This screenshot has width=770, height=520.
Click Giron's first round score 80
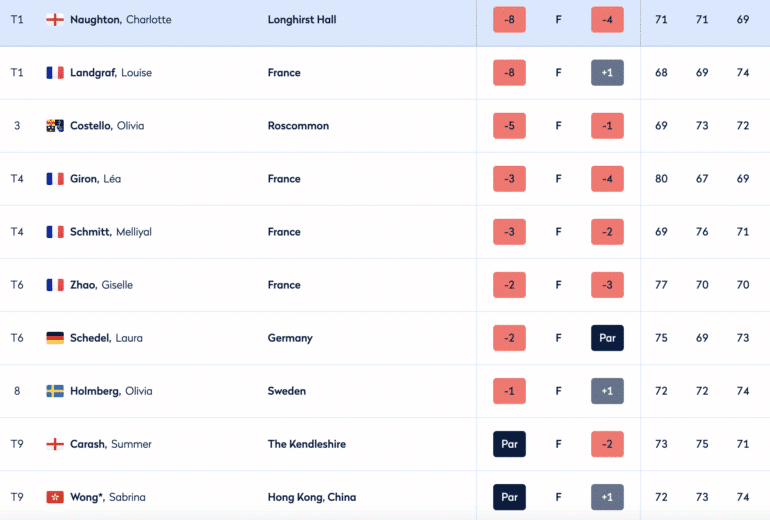click(661, 179)
